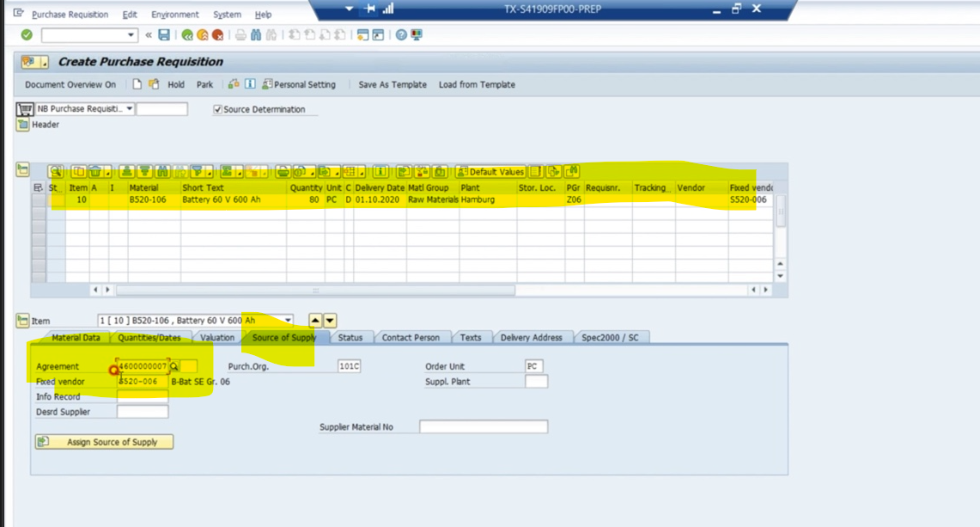
Task: Click the Set Filter funnel icon
Action: pos(198,171)
